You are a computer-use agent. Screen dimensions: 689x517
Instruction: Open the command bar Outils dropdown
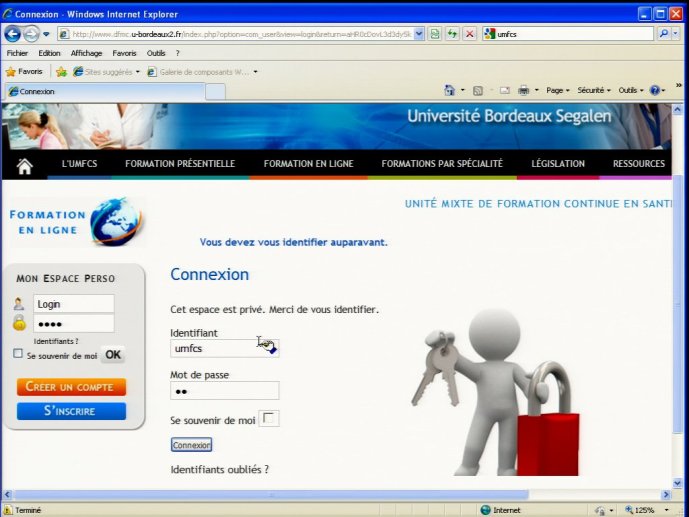tap(631, 90)
